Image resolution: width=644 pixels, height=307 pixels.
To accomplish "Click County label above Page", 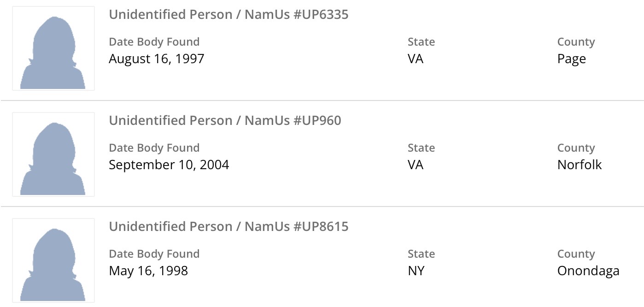I will pos(576,42).
